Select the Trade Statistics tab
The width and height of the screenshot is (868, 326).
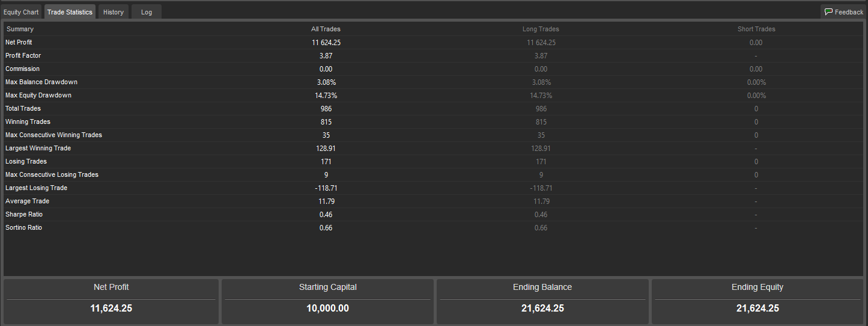[x=70, y=12]
